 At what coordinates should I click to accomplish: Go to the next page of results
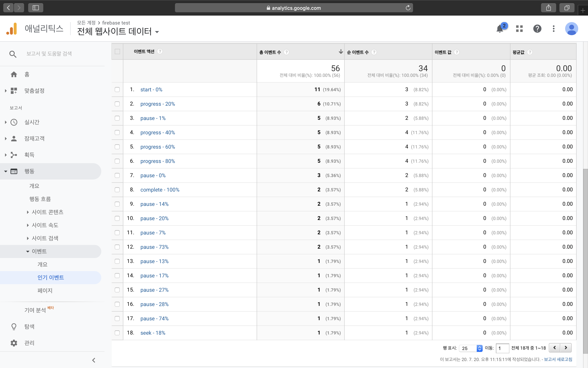(x=566, y=348)
